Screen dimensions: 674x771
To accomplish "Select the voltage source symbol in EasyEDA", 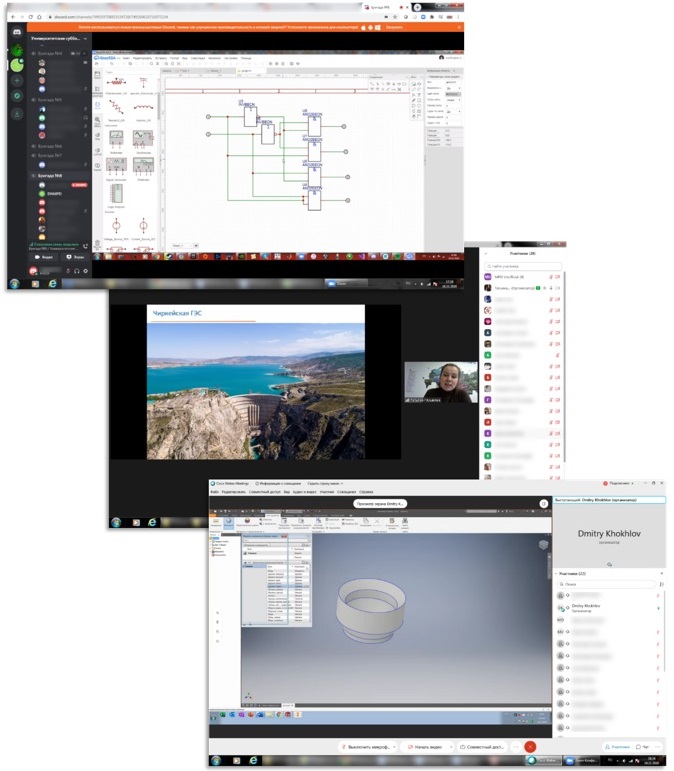I will 116,226.
